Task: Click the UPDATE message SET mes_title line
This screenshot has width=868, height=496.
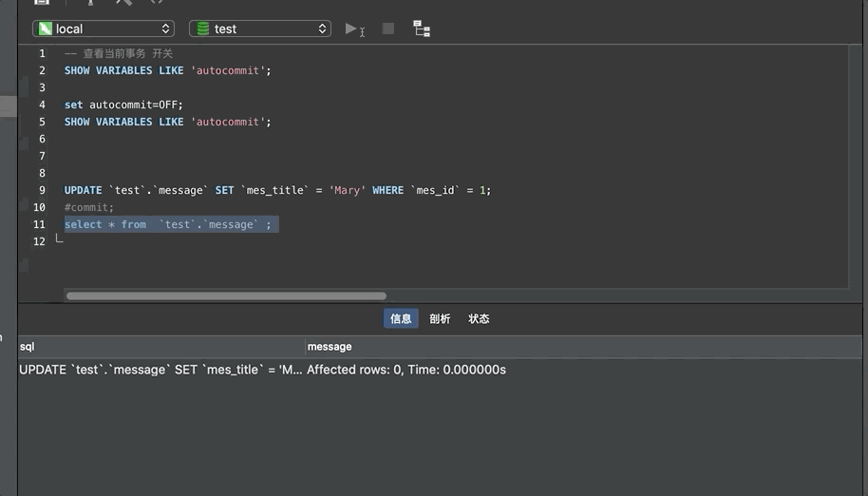Action: [x=277, y=190]
